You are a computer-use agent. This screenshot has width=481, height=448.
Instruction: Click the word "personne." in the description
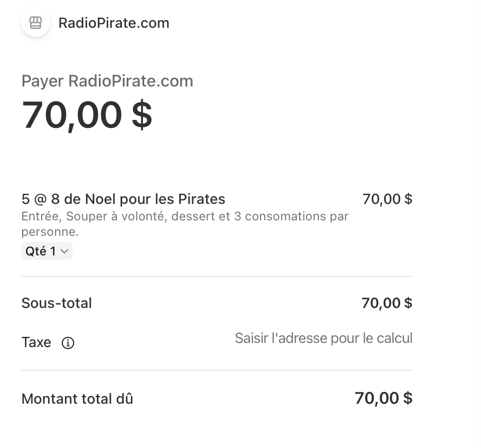click(50, 232)
